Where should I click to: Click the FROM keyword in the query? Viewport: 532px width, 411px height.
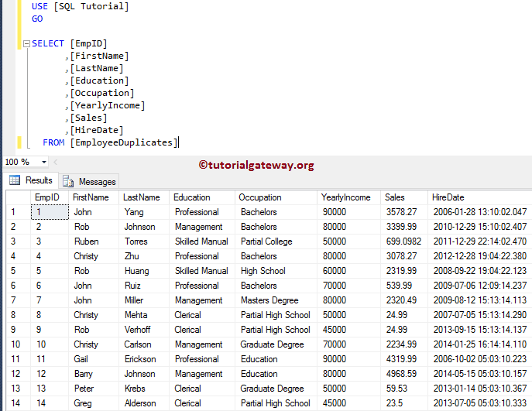point(53,142)
